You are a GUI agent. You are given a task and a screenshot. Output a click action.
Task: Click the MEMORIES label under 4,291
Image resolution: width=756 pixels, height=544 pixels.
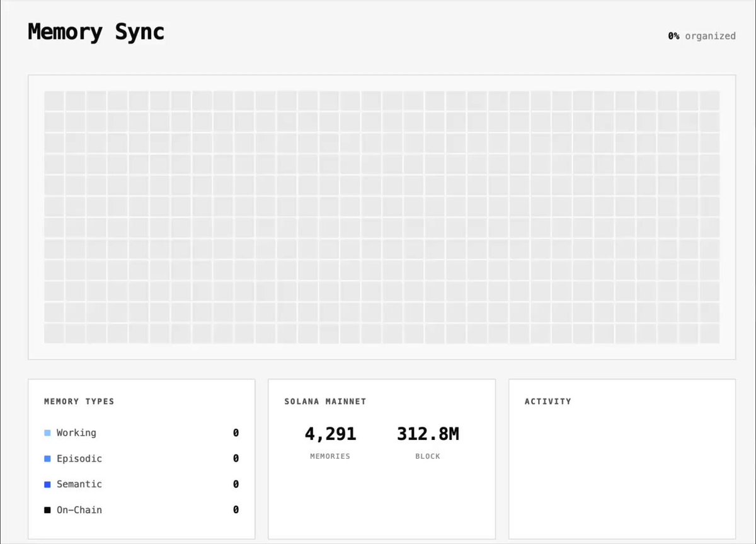point(330,456)
